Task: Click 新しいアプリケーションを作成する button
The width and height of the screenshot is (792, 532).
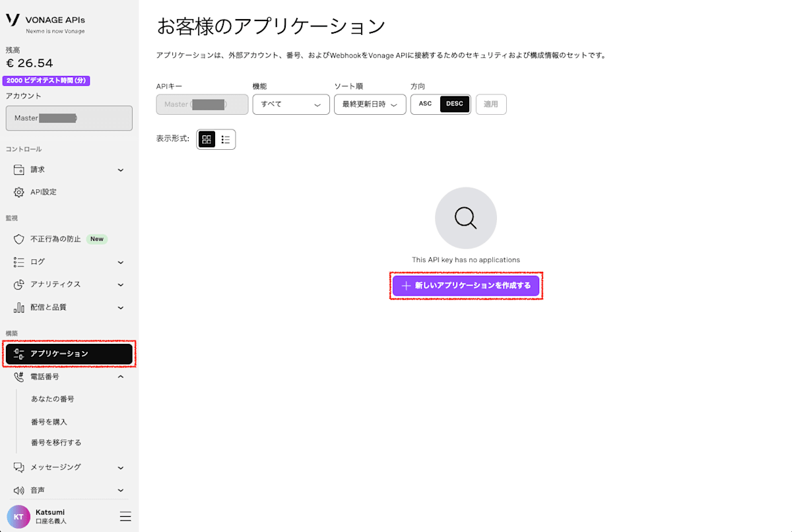Action: (x=466, y=286)
